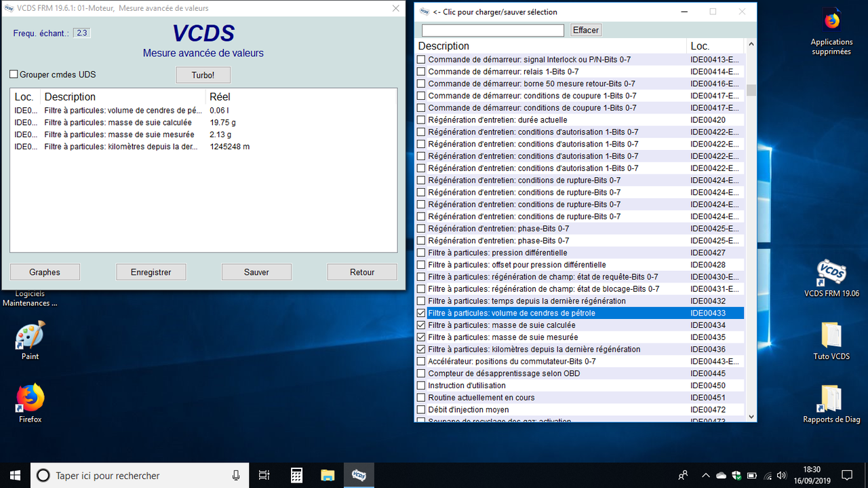Click the search field beside Effacer
The height and width of the screenshot is (488, 868).
point(493,31)
